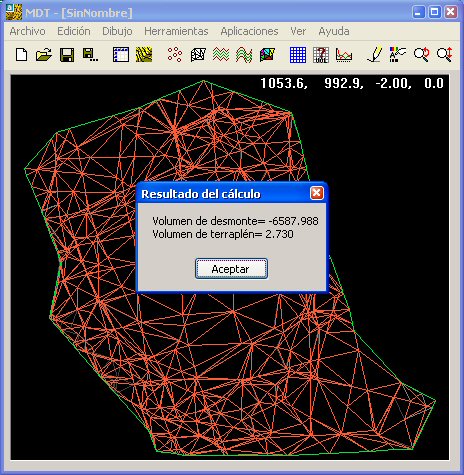
Task: Click the New document icon
Action: 22,55
